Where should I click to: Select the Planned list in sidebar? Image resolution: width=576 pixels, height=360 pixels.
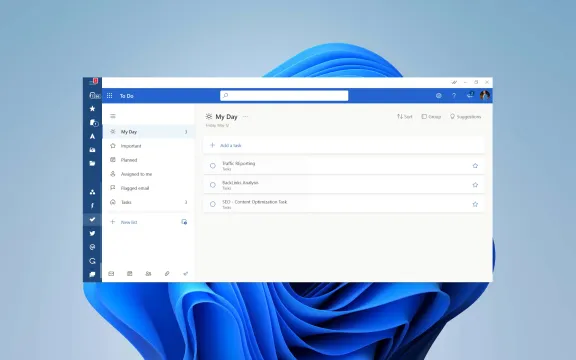click(x=148, y=160)
